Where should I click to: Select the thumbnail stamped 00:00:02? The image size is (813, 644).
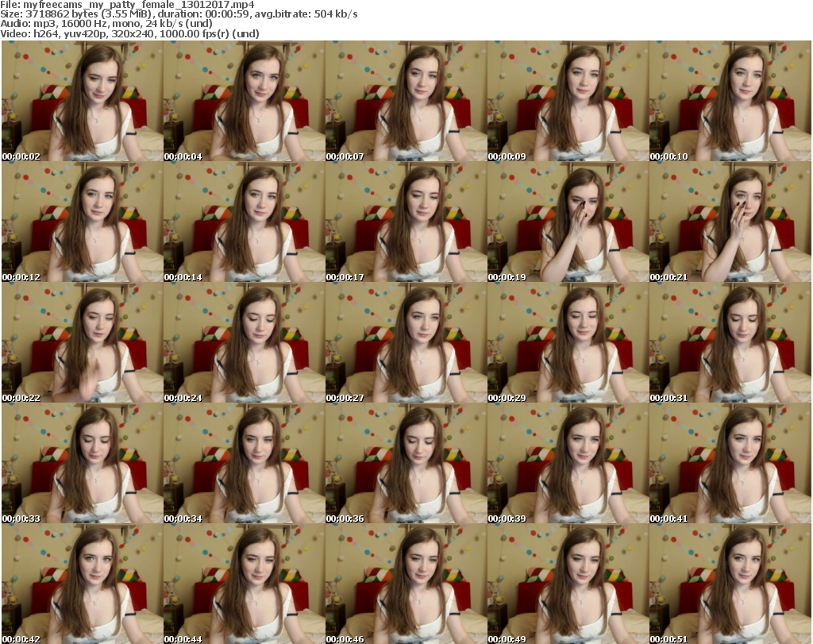83,101
